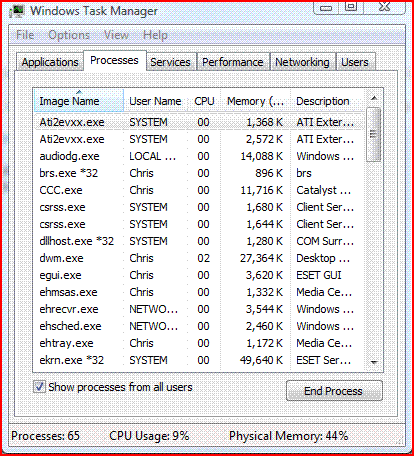Select the csrss.exe row using 1,644 K

pyautogui.click(x=199, y=224)
